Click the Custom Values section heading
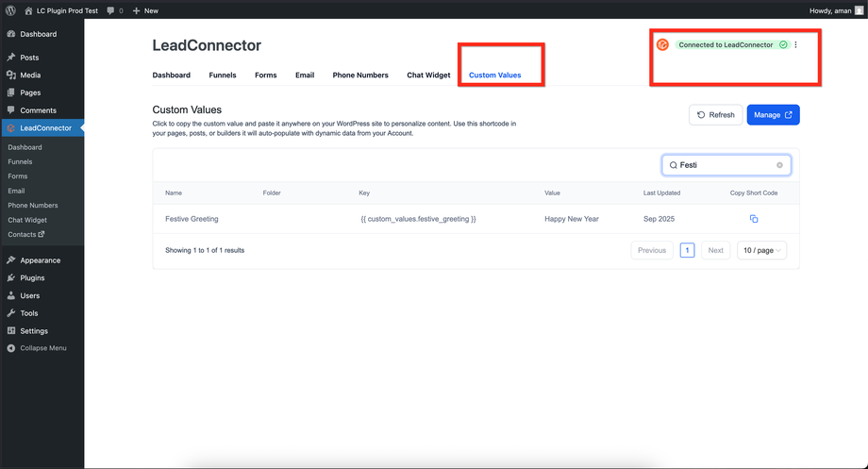Image resolution: width=868 pixels, height=469 pixels. (187, 109)
